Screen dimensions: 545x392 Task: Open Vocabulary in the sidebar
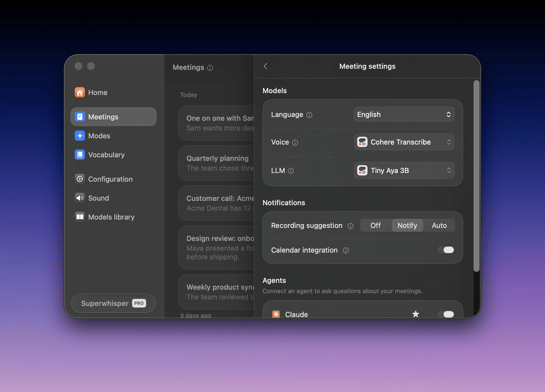click(113, 155)
